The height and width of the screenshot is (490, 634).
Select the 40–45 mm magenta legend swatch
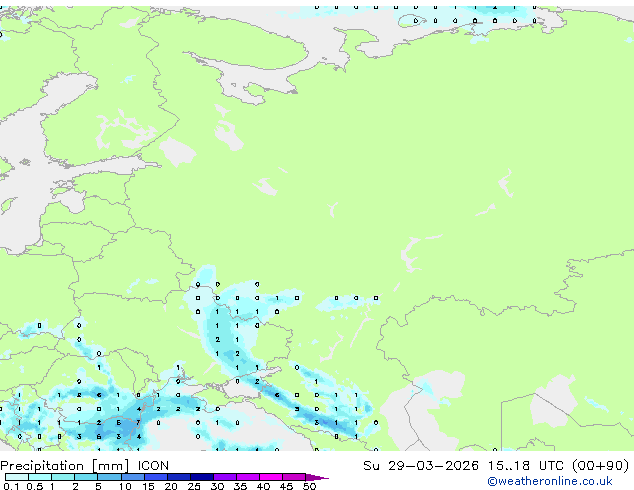271,477
